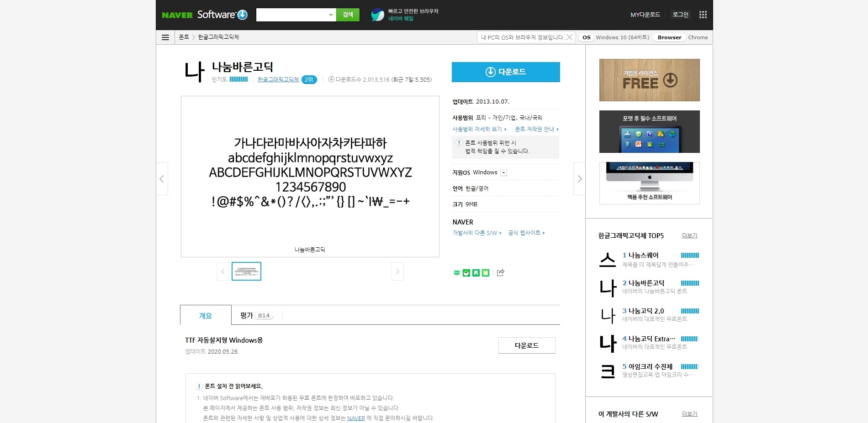868x423 pixels.
Task: Open MY다운로드 in header
Action: coord(645,15)
